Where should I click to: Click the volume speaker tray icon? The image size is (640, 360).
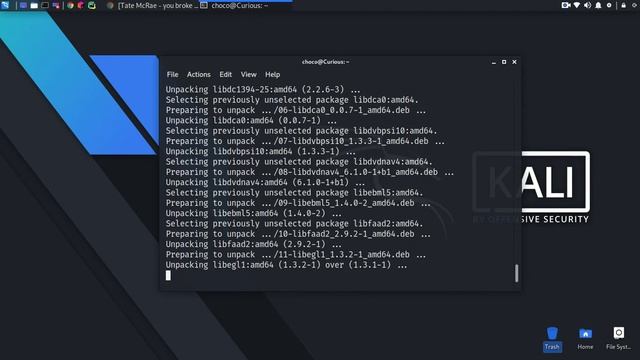pyautogui.click(x=587, y=5)
